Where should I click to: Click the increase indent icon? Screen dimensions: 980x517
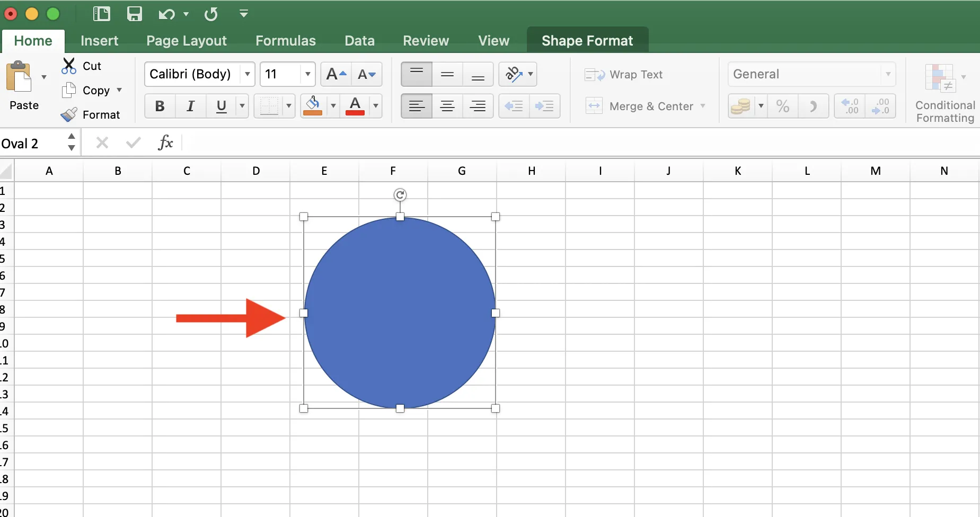tap(544, 106)
